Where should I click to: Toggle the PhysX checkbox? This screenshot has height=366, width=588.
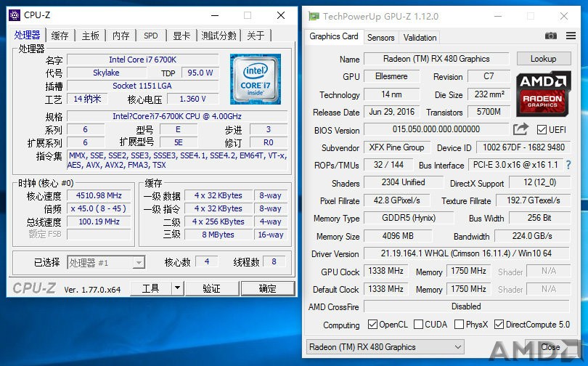click(459, 325)
